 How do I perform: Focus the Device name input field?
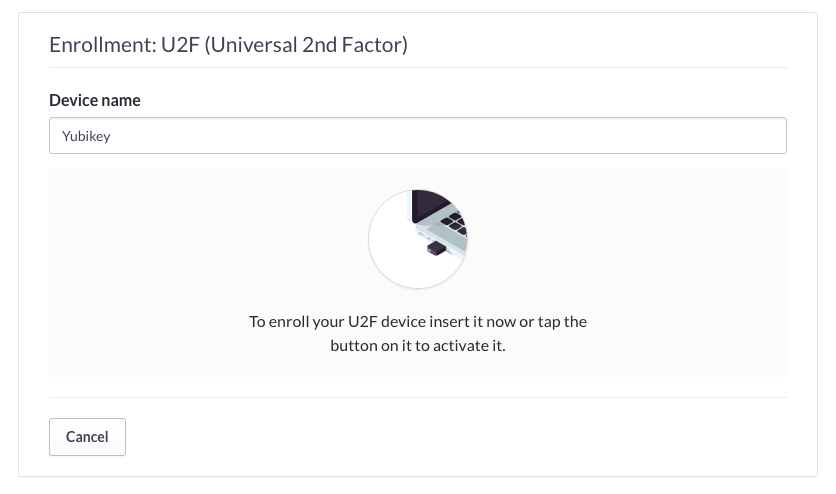[x=417, y=136]
